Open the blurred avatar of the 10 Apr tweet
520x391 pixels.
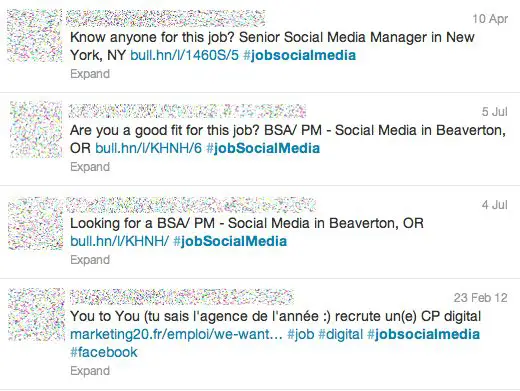(35, 36)
